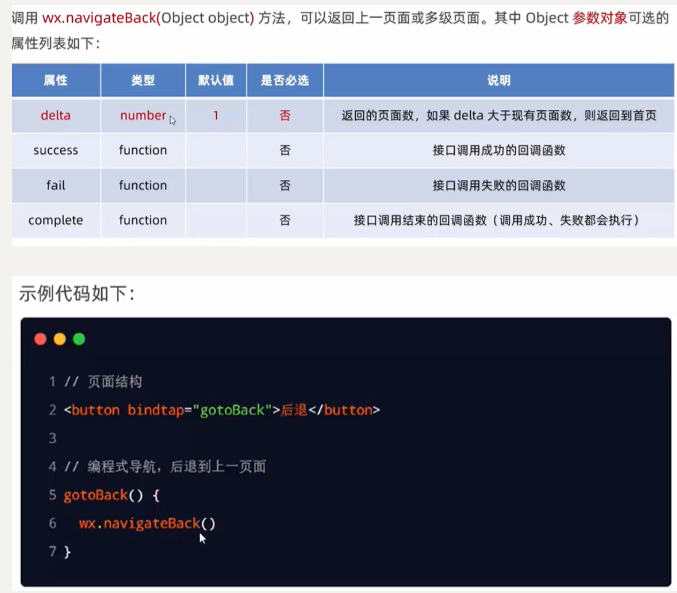Click the fail attribute cell
Screen dimensions: 677x593
(x=56, y=185)
